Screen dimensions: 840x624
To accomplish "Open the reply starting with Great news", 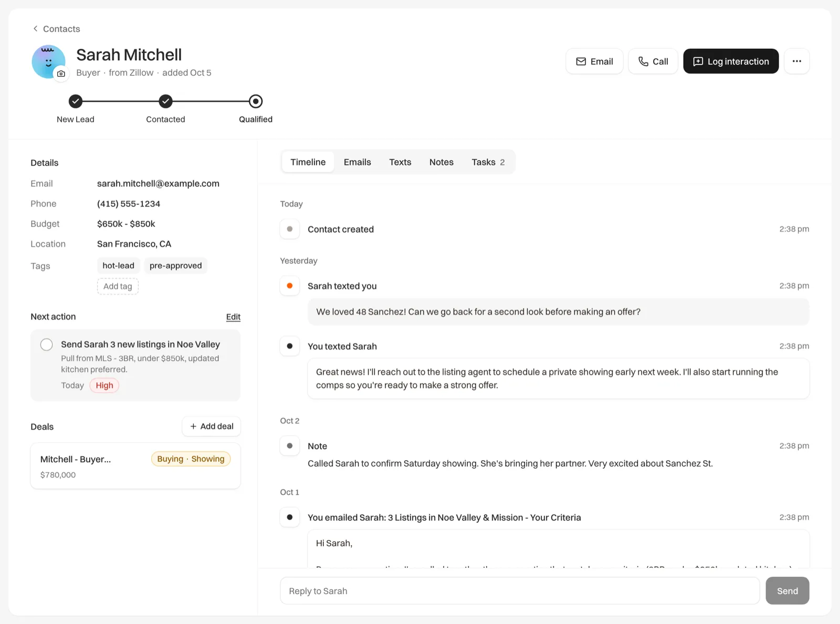I will (559, 379).
